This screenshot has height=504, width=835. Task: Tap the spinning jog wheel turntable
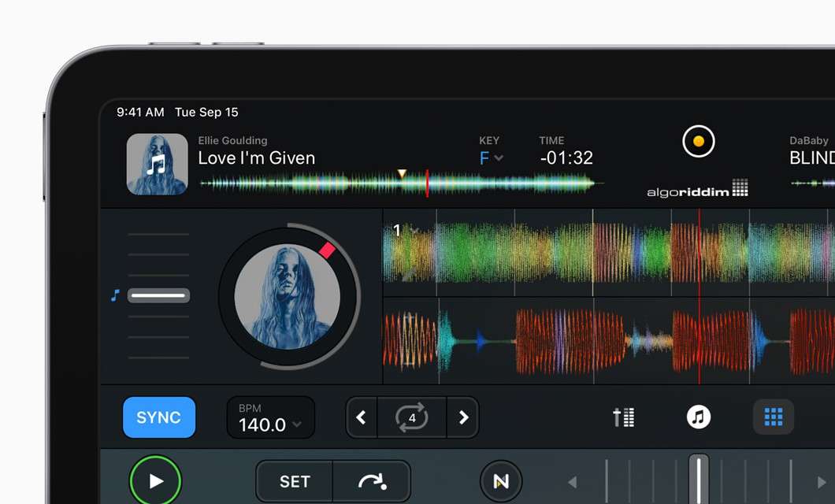tap(288, 298)
